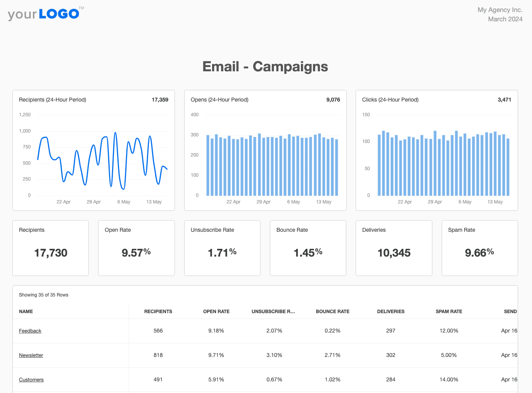Sort by Unsubscribe Rate column header

coord(273,311)
